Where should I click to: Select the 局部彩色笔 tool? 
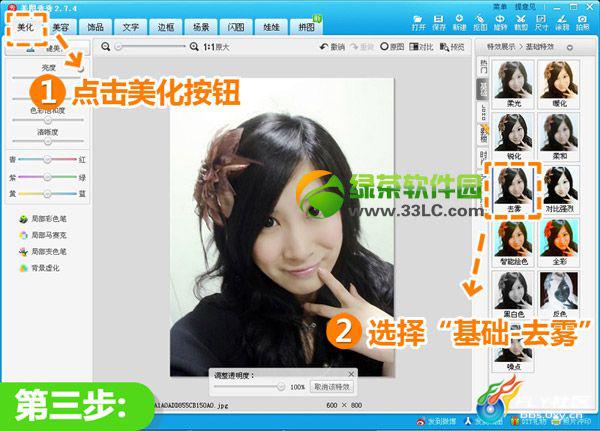(x=43, y=219)
